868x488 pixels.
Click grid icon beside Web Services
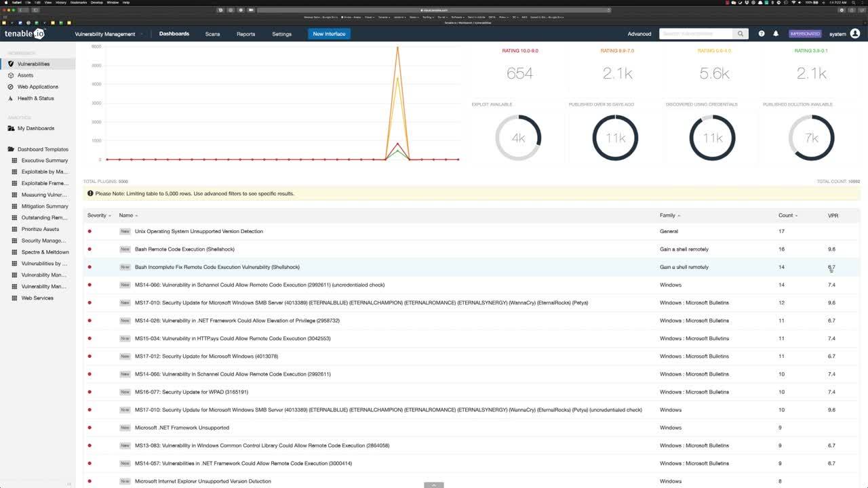pos(15,298)
